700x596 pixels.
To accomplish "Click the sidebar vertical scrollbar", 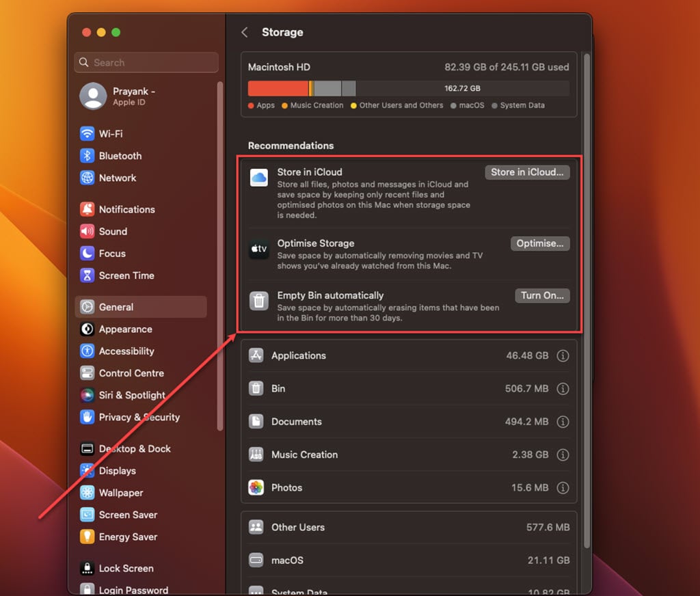I will pos(220,256).
